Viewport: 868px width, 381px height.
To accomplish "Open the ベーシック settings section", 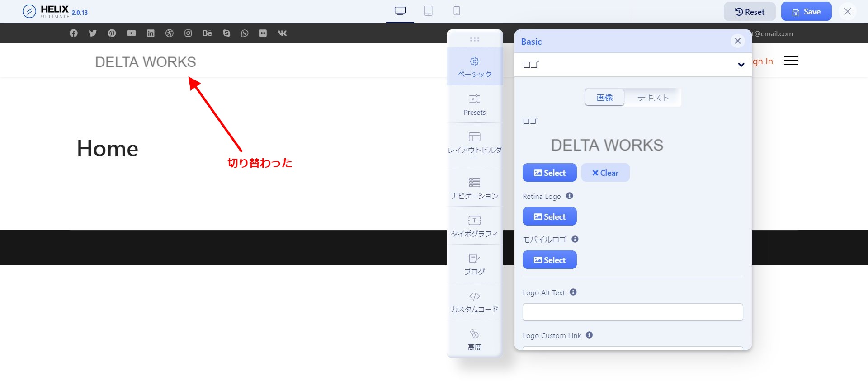I will [475, 67].
